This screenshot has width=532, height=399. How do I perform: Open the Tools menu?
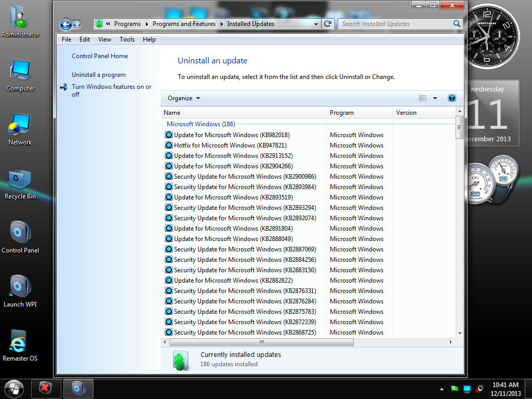pyautogui.click(x=127, y=39)
